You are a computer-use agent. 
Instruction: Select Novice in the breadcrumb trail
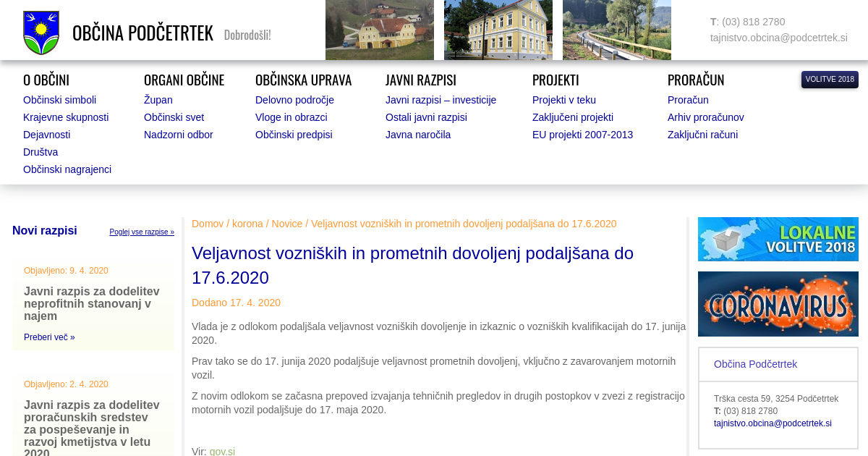pos(287,224)
